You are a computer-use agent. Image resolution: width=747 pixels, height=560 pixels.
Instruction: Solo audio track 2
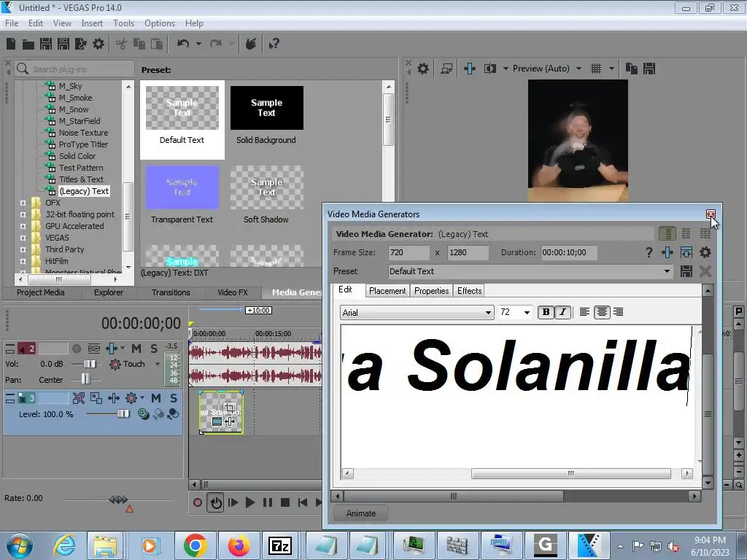[x=154, y=349]
